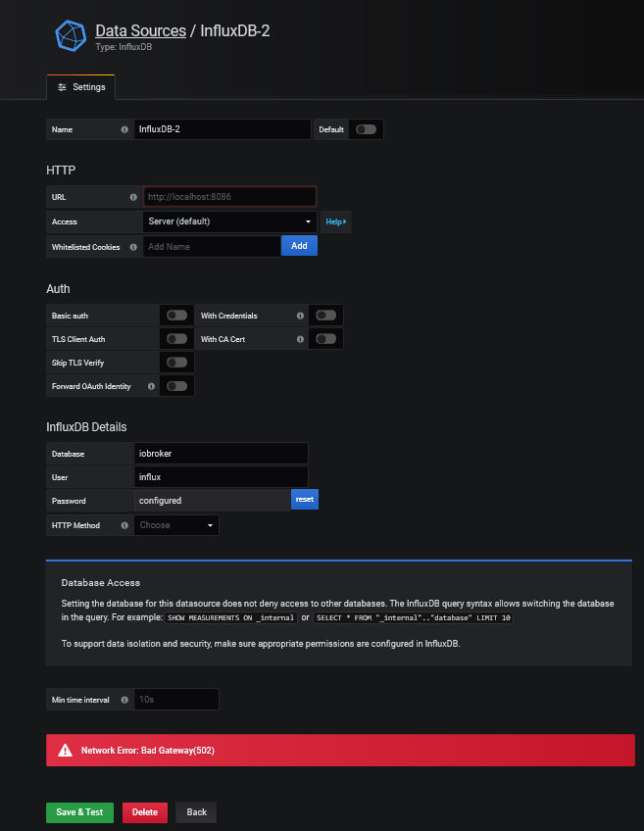Expand the Help section next to Access
This screenshot has width=644, height=831.
click(x=336, y=221)
